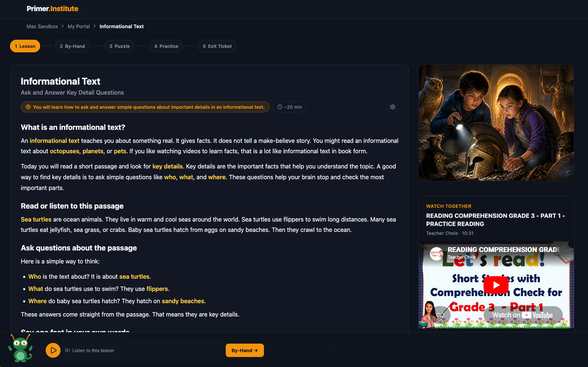Click Watch on YouTube on the video

click(x=523, y=315)
